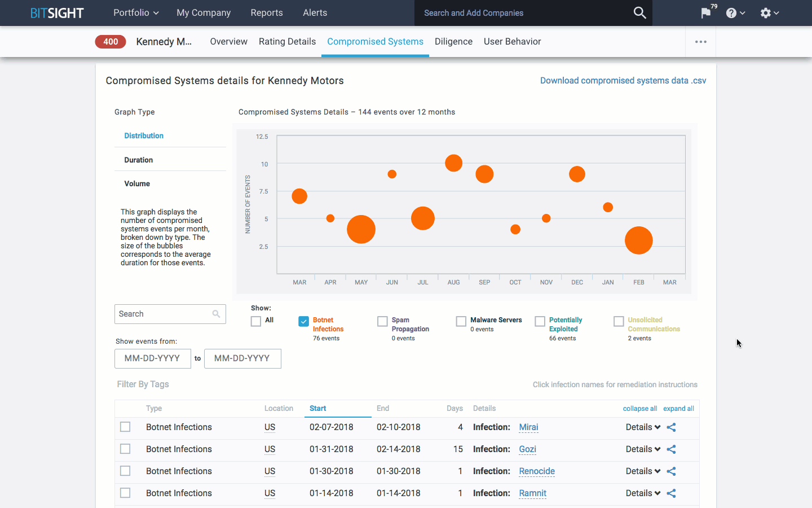Sort table by Location column

[x=279, y=409]
